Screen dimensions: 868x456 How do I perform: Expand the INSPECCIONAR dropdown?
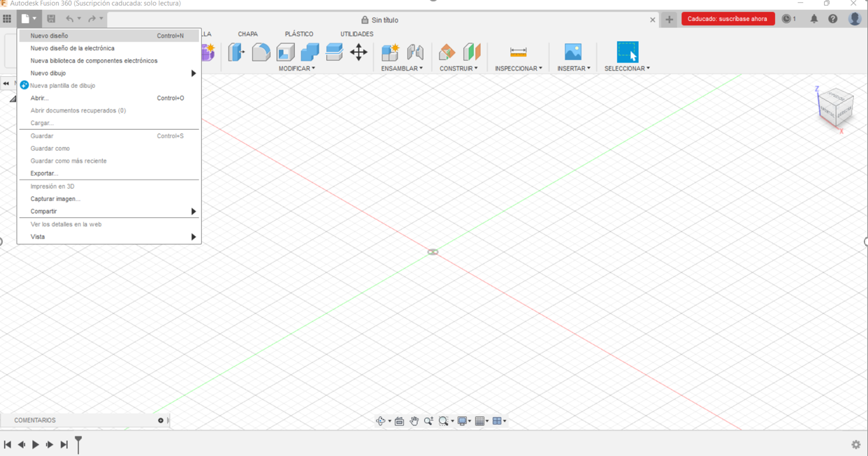point(519,68)
